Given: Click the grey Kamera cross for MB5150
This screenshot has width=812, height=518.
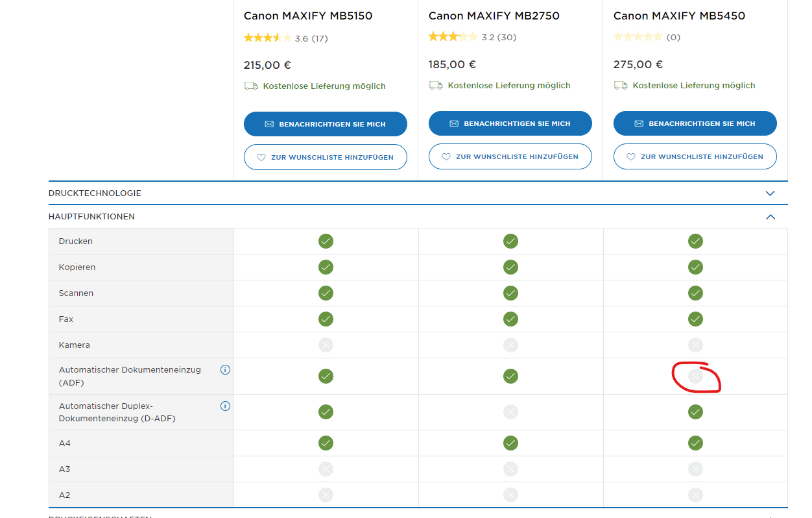Looking at the screenshot, I should click(x=326, y=345).
